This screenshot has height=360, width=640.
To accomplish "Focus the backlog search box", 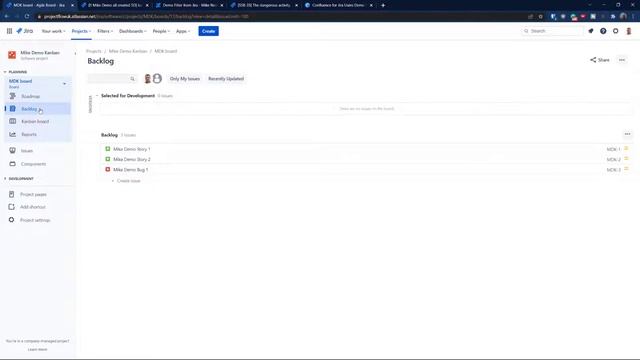I will pos(112,79).
